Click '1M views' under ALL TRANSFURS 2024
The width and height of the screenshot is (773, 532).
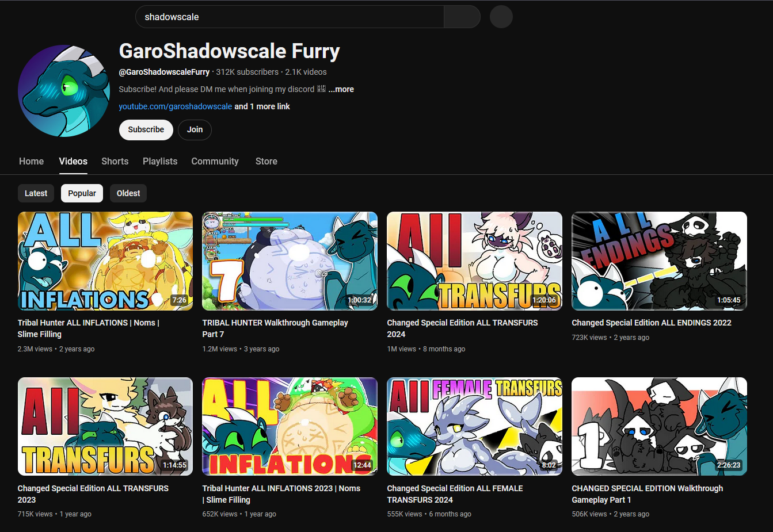[x=402, y=349]
